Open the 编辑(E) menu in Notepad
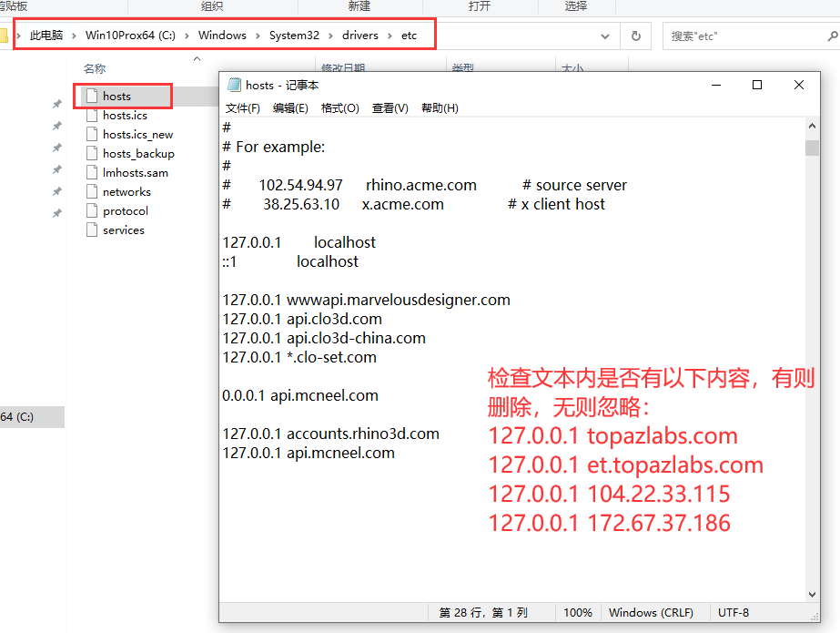Screen dimensions: 840x633 [x=290, y=108]
